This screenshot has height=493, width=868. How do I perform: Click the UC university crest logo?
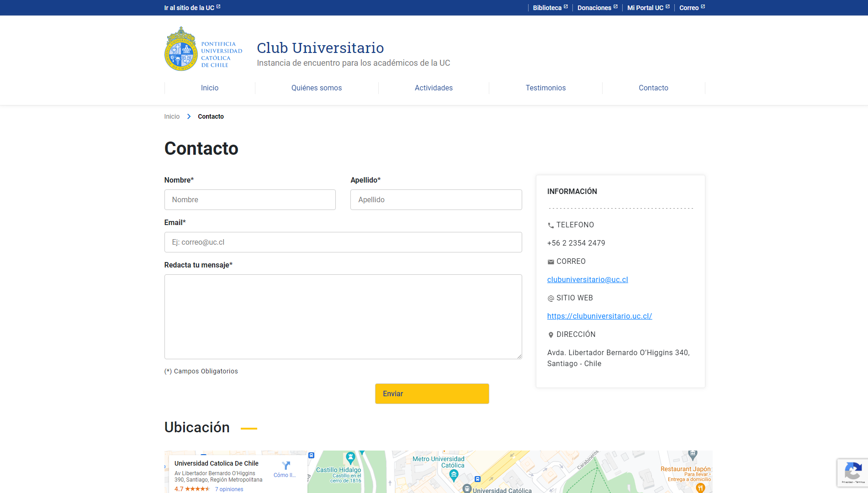pyautogui.click(x=180, y=49)
